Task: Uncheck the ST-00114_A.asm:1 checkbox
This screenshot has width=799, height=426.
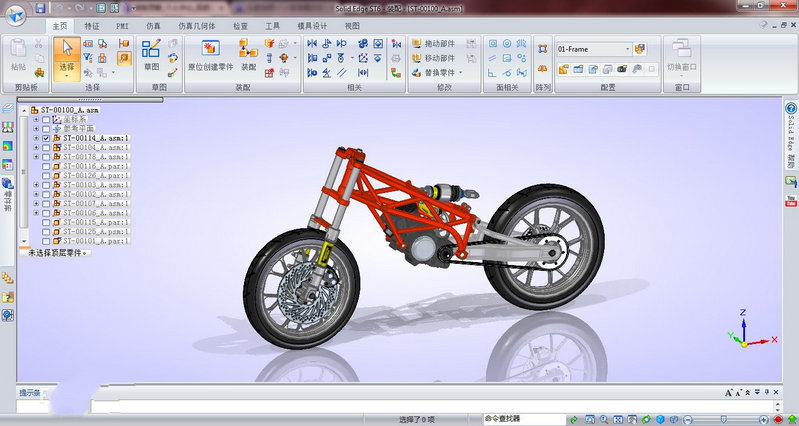Action: pos(46,138)
